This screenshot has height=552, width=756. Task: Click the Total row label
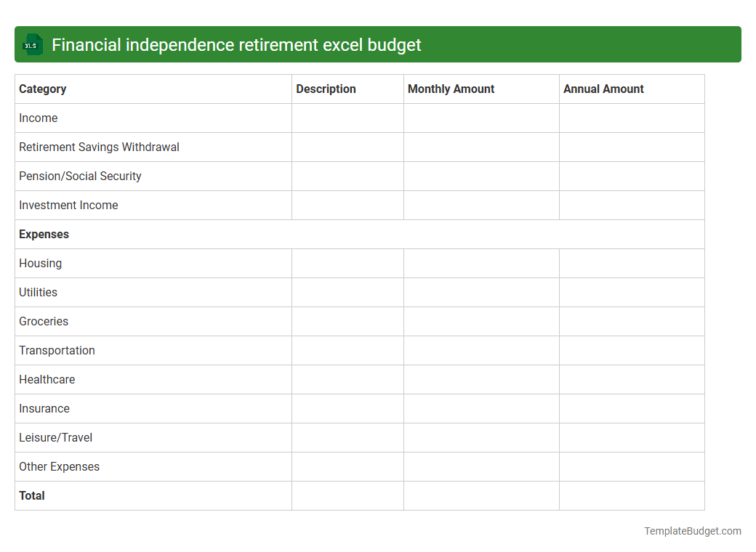tap(32, 495)
